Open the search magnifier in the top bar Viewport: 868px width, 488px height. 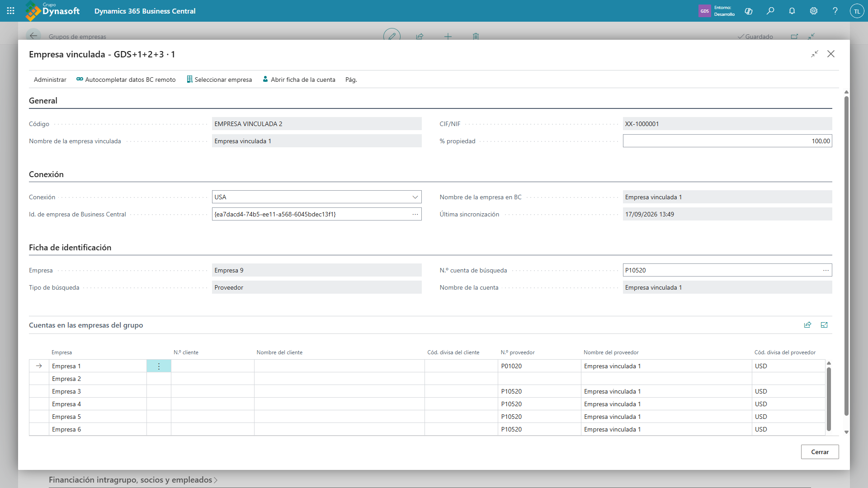[770, 11]
